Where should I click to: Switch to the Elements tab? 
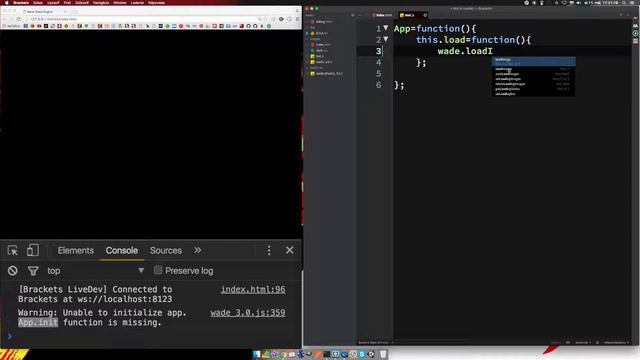coord(76,250)
